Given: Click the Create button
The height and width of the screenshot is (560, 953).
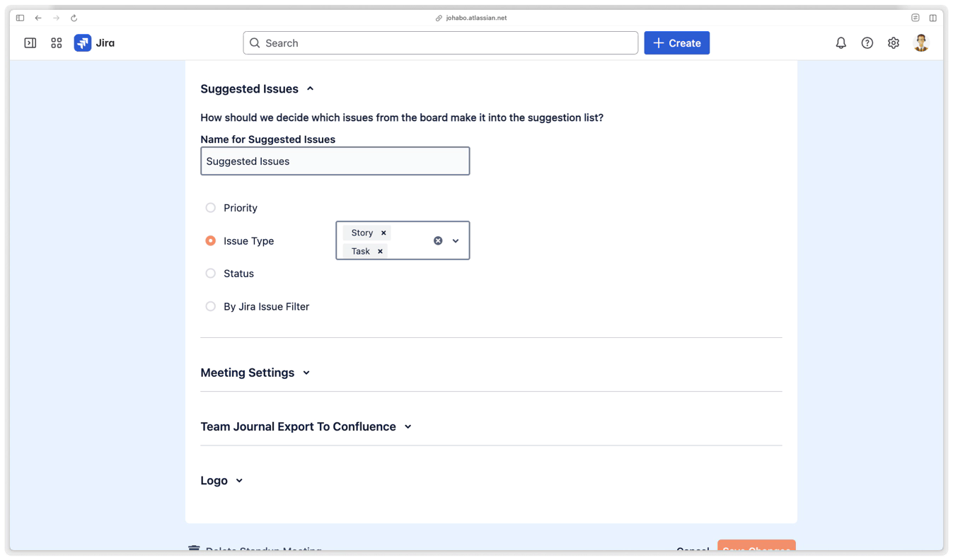Looking at the screenshot, I should tap(676, 43).
